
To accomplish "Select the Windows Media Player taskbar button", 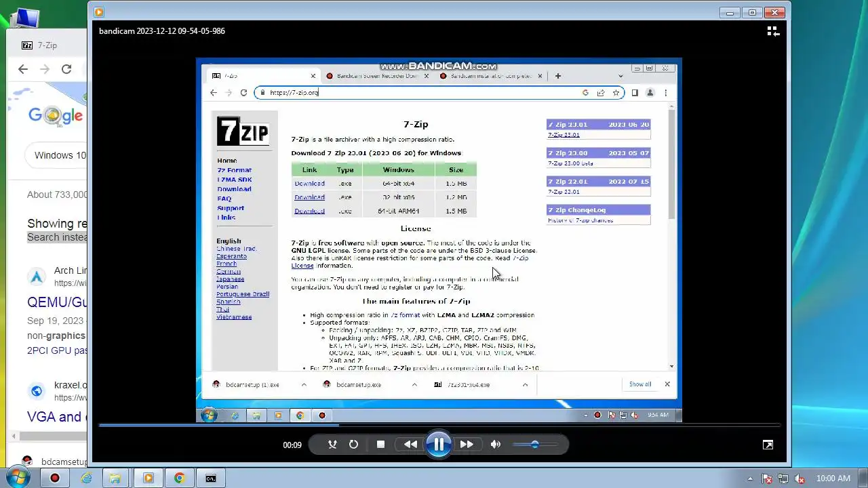I will point(148,478).
